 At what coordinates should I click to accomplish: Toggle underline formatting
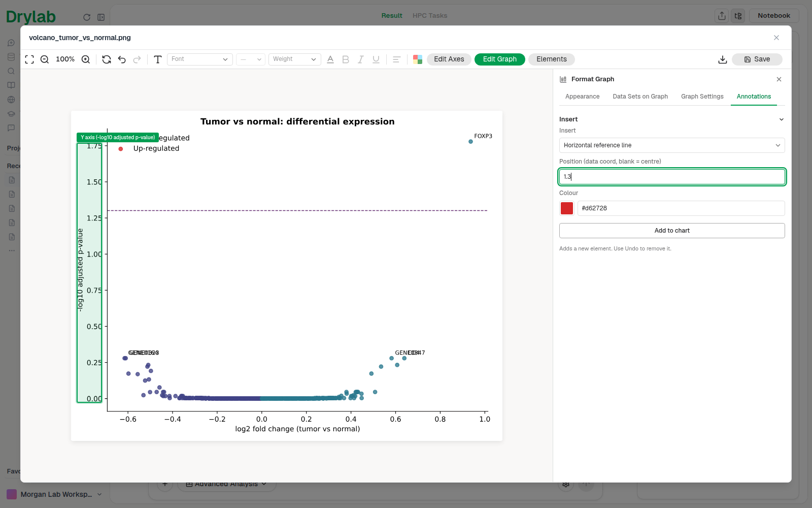click(x=376, y=59)
